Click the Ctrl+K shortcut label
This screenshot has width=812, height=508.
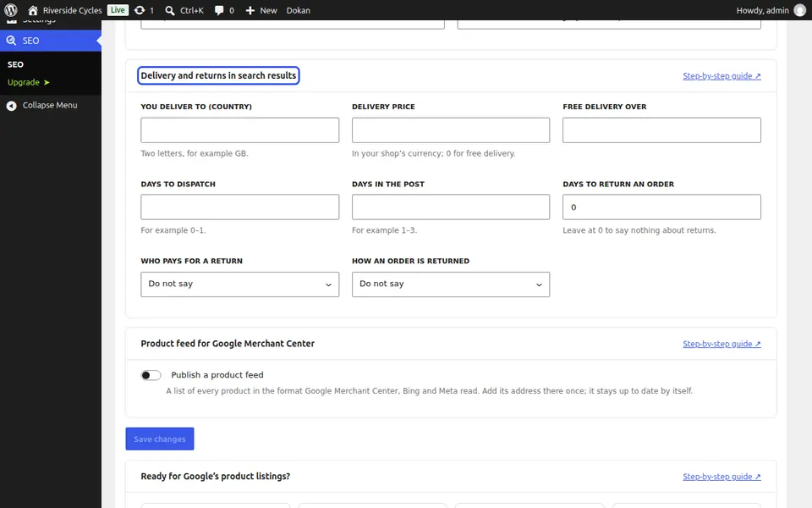coord(192,10)
